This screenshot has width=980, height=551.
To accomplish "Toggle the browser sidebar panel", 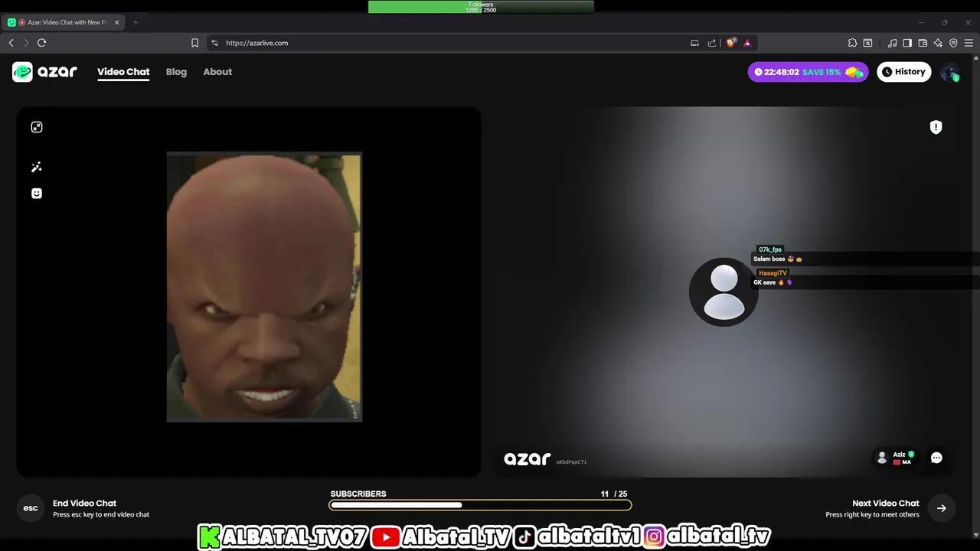I will [907, 43].
